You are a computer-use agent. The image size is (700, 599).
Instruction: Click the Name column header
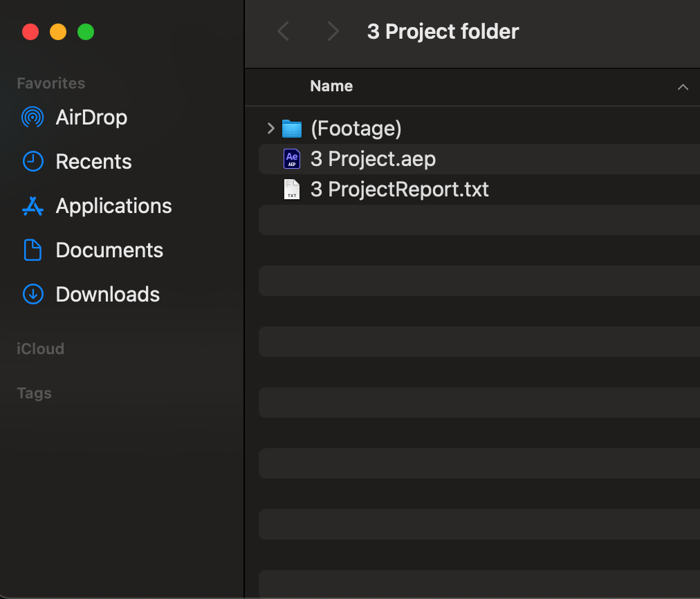[331, 86]
